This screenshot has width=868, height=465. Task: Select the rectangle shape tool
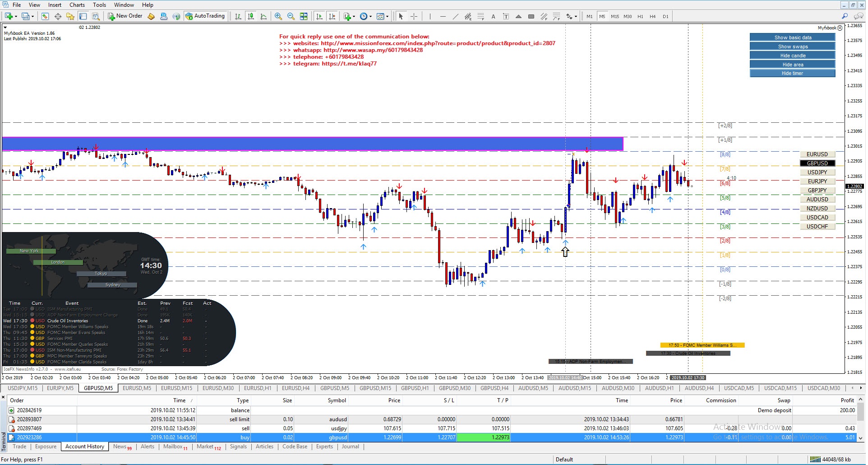[531, 16]
